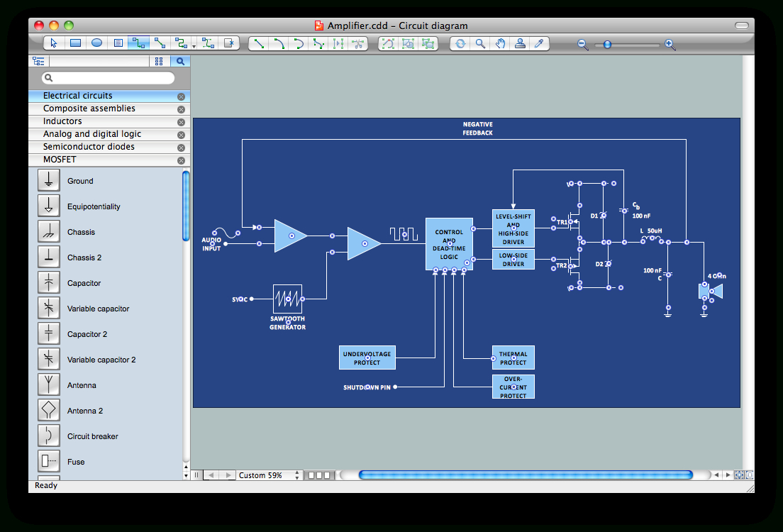Select the Eyedropper tool
This screenshot has height=532, width=783.
point(539,43)
